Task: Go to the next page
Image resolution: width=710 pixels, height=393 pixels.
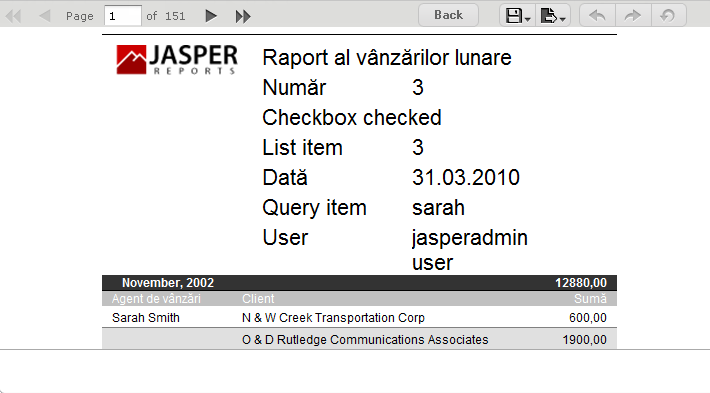Action: pos(211,16)
